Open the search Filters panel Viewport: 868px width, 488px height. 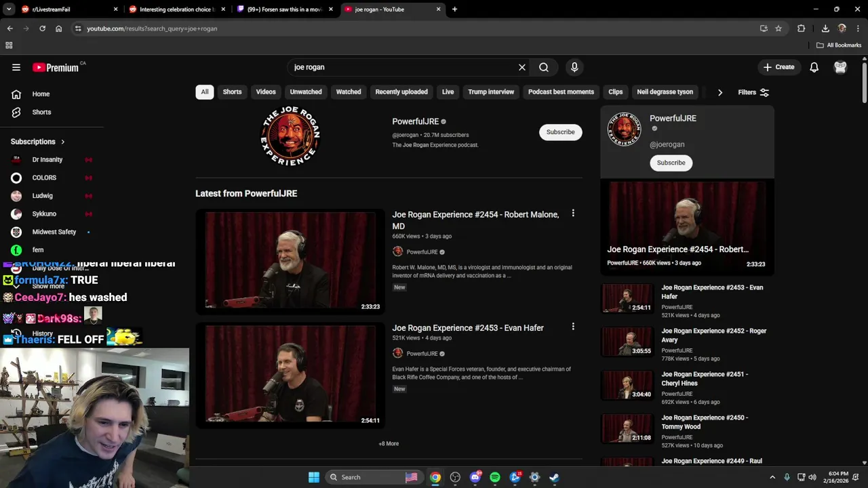pyautogui.click(x=753, y=92)
